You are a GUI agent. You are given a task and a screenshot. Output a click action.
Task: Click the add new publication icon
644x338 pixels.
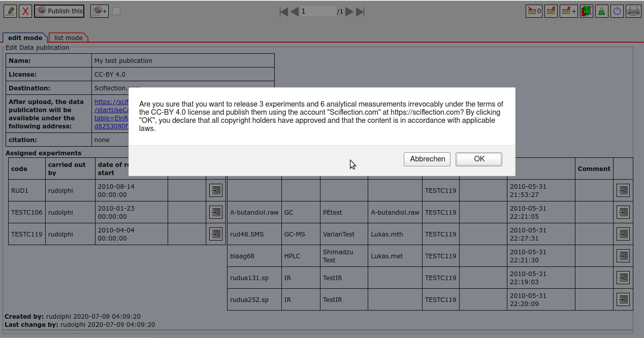(100, 11)
